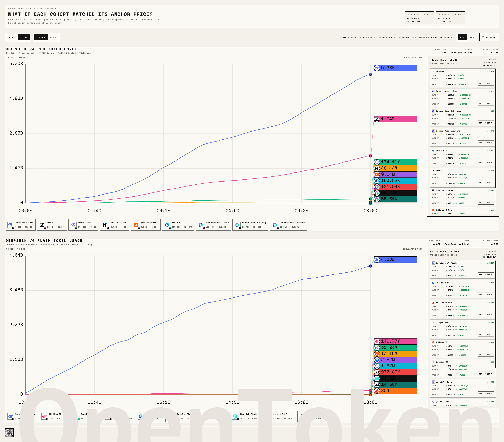Click the GLM 5.2 line endpoint marker
The width and height of the screenshot is (504, 442).
[x=370, y=156]
